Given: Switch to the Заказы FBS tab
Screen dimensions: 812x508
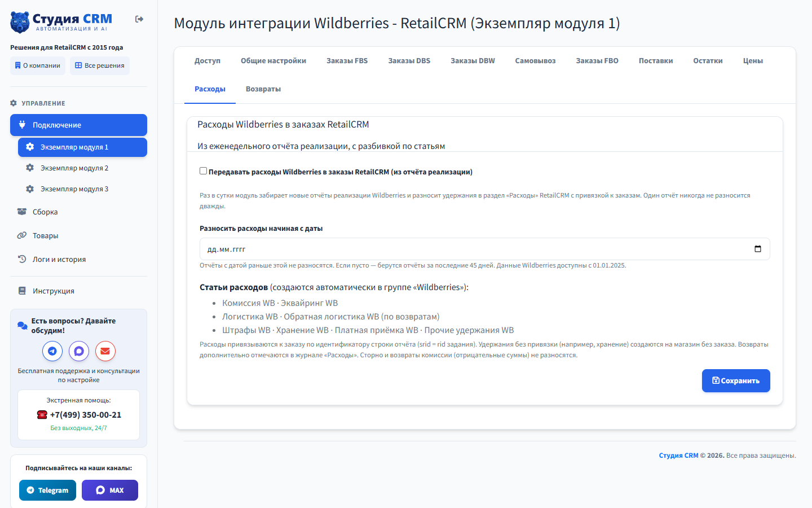Looking at the screenshot, I should (347, 61).
